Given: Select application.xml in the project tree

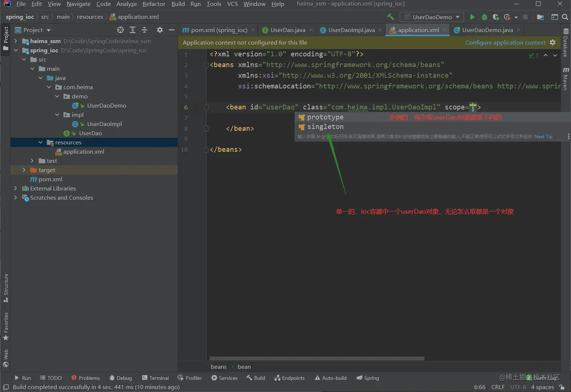Looking at the screenshot, I should point(83,151).
